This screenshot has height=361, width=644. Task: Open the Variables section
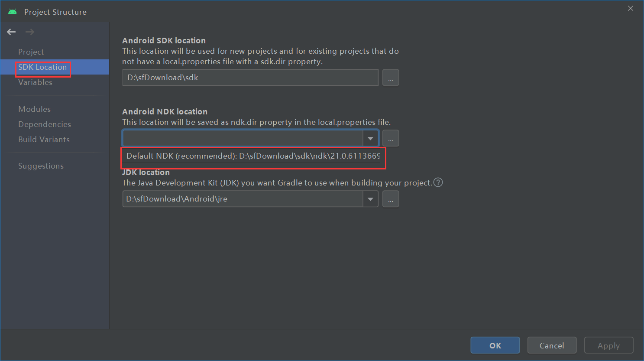click(x=35, y=82)
